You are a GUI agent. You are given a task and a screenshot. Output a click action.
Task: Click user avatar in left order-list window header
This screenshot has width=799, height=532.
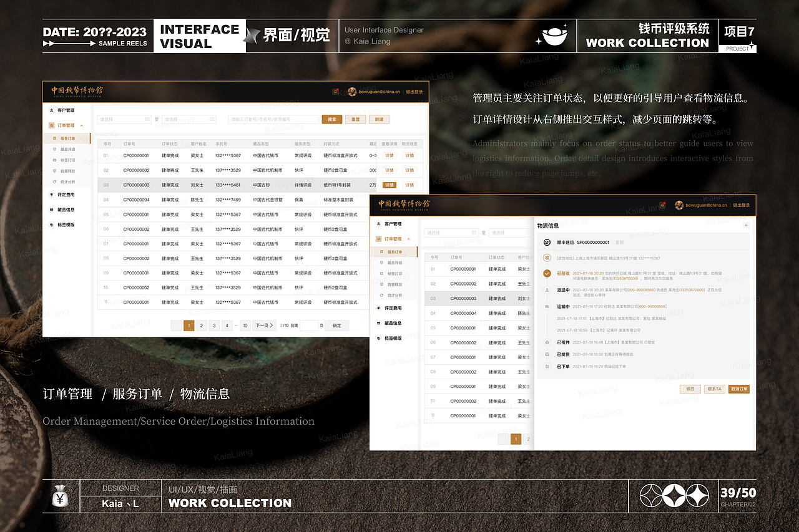tap(352, 92)
